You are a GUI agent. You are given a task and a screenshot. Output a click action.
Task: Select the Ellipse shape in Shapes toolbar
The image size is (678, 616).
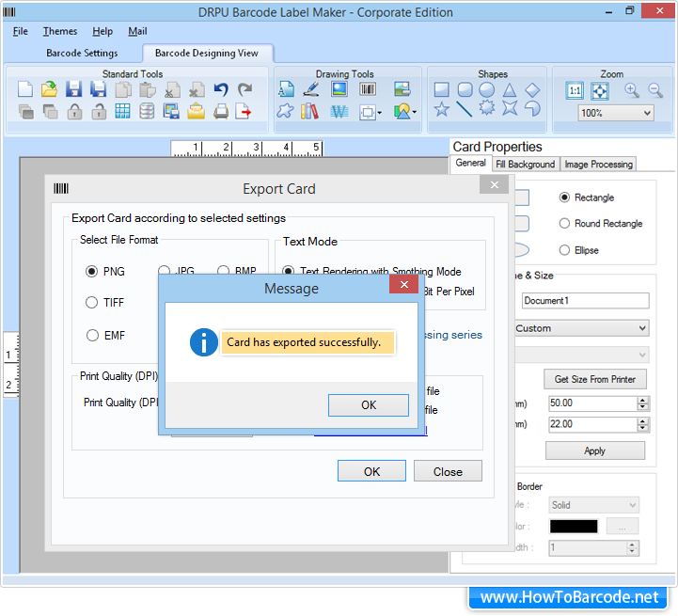click(x=487, y=90)
